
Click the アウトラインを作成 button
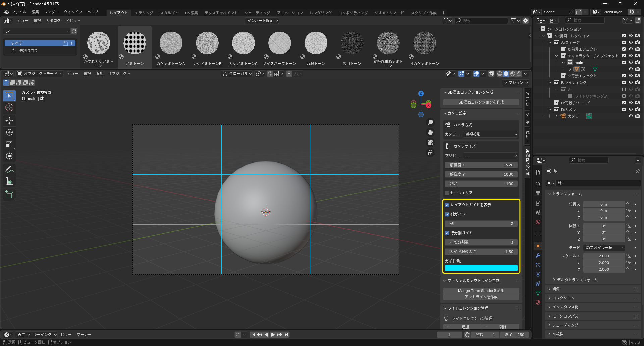coord(481,297)
